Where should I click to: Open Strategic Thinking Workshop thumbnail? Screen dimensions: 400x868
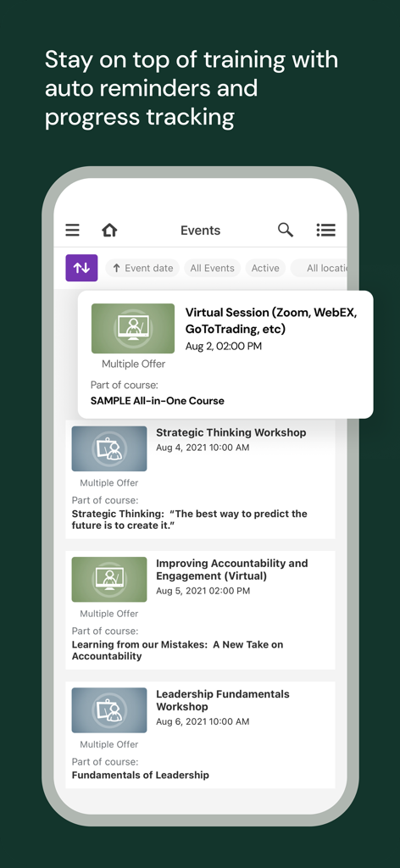tap(109, 448)
